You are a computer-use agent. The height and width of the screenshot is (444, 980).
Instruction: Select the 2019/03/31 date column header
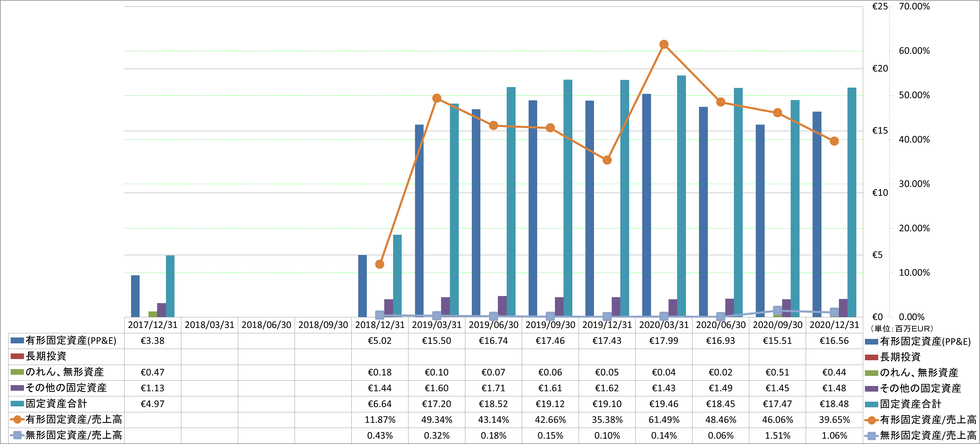(x=437, y=325)
